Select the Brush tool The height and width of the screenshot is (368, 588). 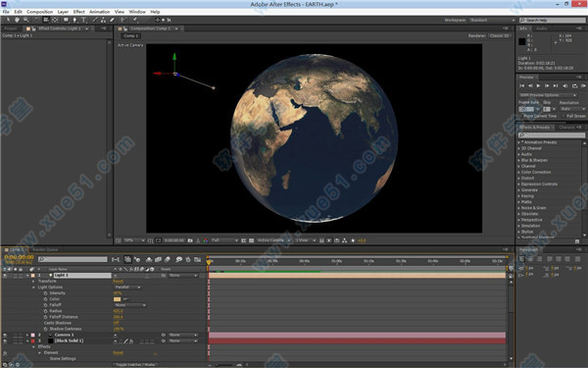[x=95, y=20]
